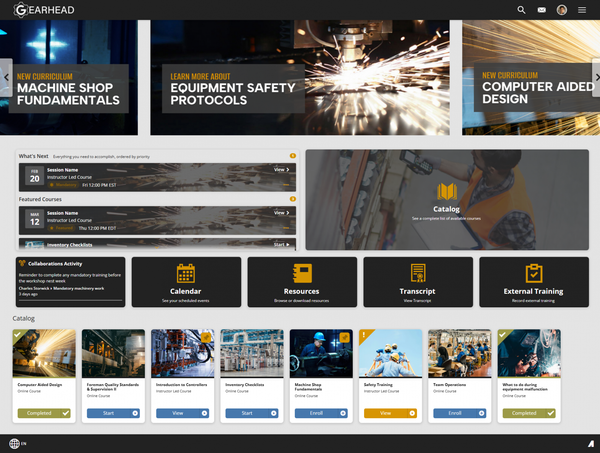Screen dimensions: 600x453
Task: Start Inventory Checklists in What's Next list
Action: pyautogui.click(x=282, y=244)
